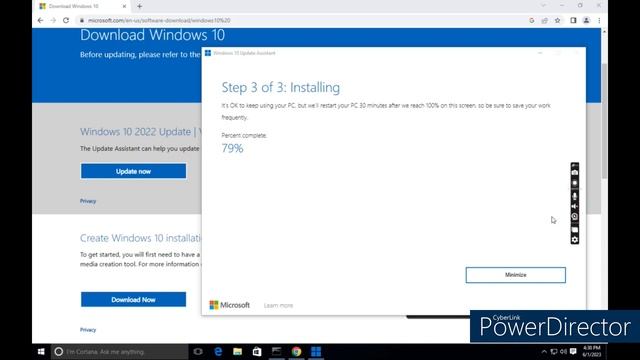Click the folder icon in recorder toolbar
Viewport: 640px width, 360px height.
[575, 229]
